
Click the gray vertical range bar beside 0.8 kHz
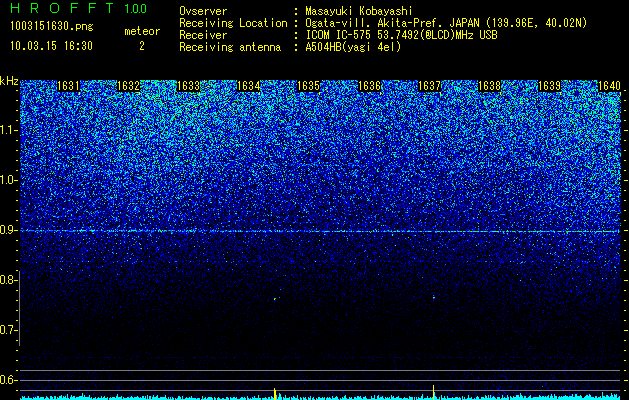(x=19, y=308)
